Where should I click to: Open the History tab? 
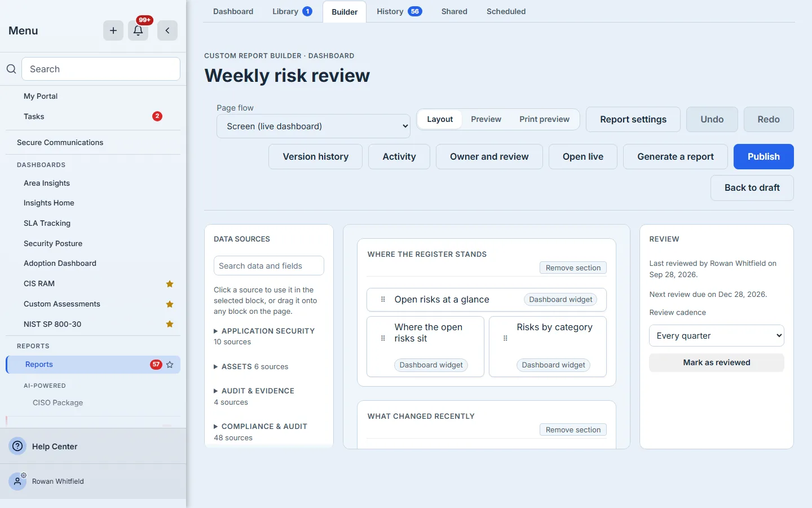tap(399, 11)
